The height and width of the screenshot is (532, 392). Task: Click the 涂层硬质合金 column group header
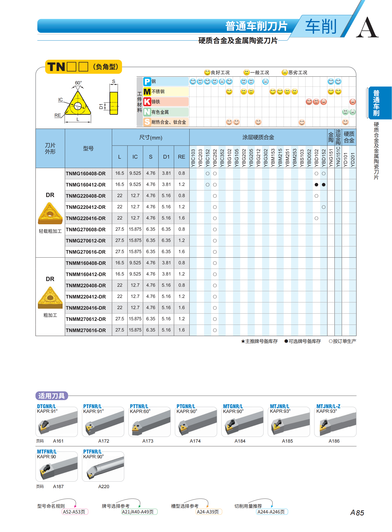[258, 137]
